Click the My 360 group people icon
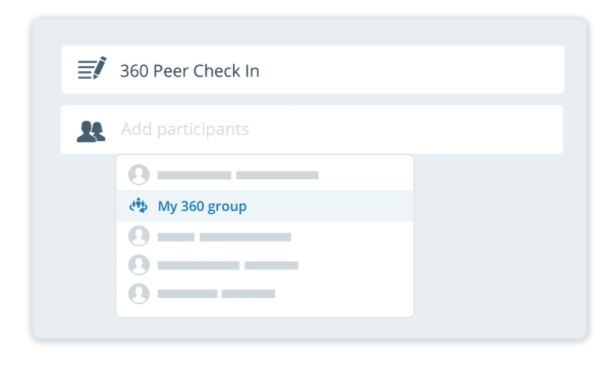 (x=138, y=205)
